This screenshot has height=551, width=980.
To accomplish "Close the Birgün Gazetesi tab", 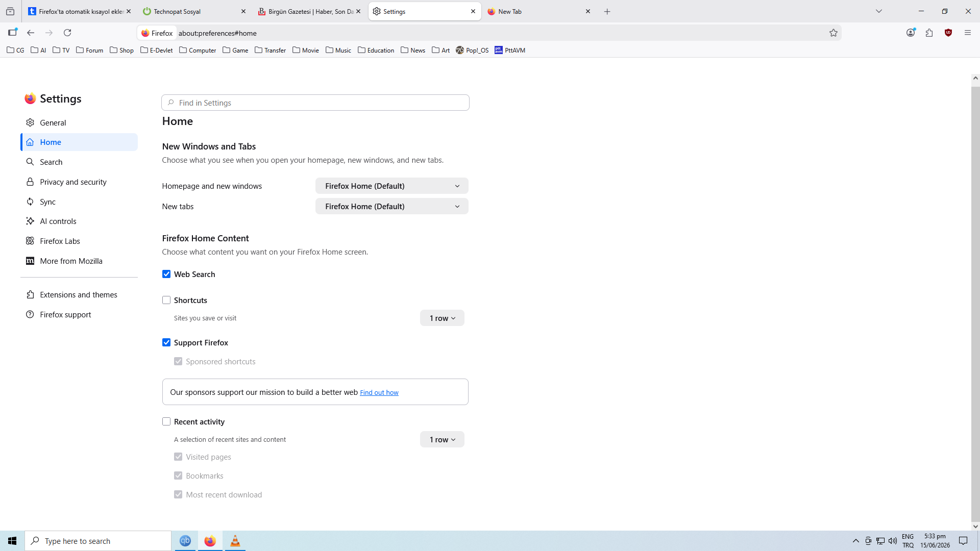I will pos(358,11).
